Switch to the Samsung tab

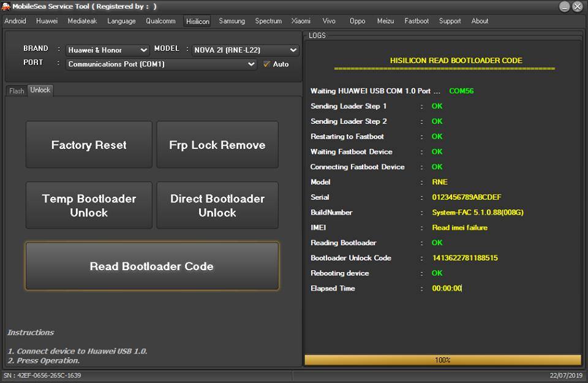232,21
